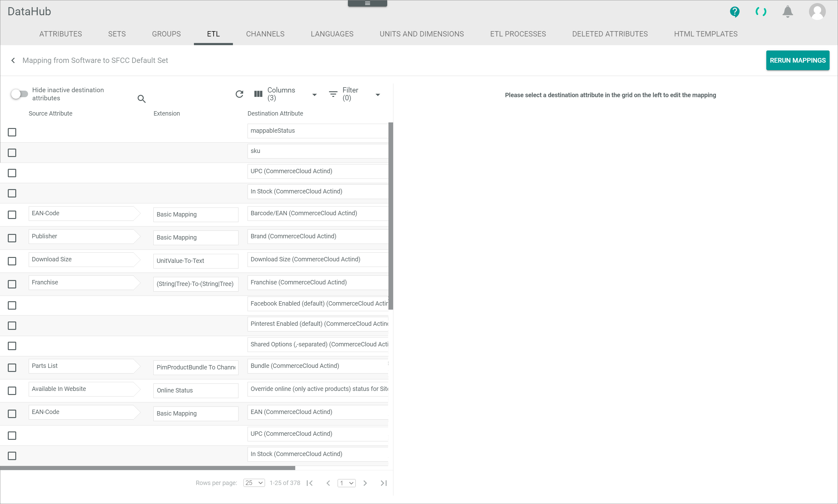Screen dimensions: 838x504
Task: Select Download Size source attribute field
Action: coord(84,259)
